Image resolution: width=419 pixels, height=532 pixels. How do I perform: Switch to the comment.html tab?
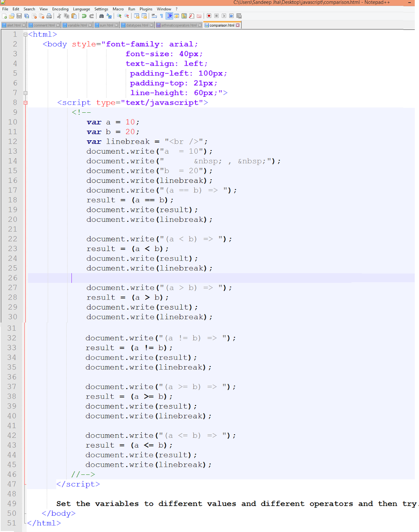point(44,25)
